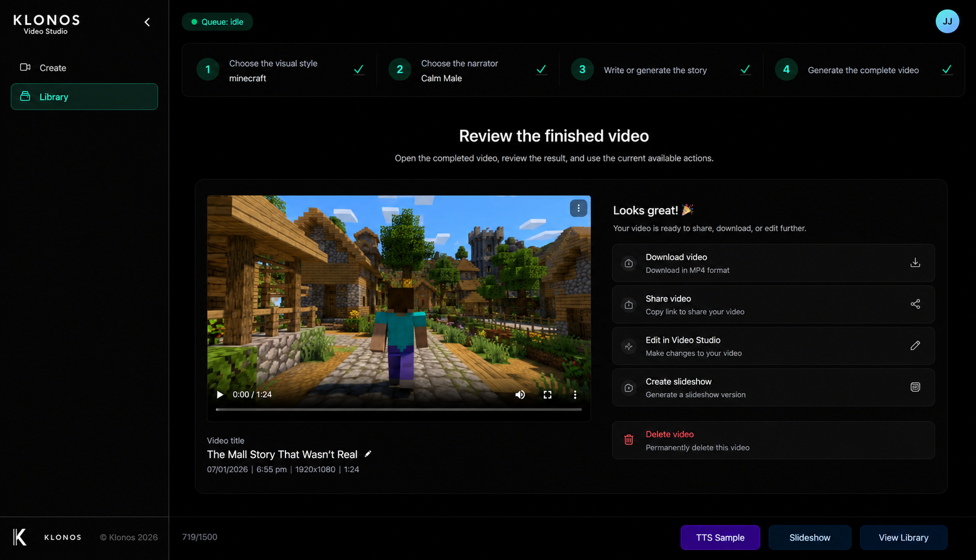Click the 719/1500 usage counter
The width and height of the screenshot is (976, 560).
pos(199,537)
